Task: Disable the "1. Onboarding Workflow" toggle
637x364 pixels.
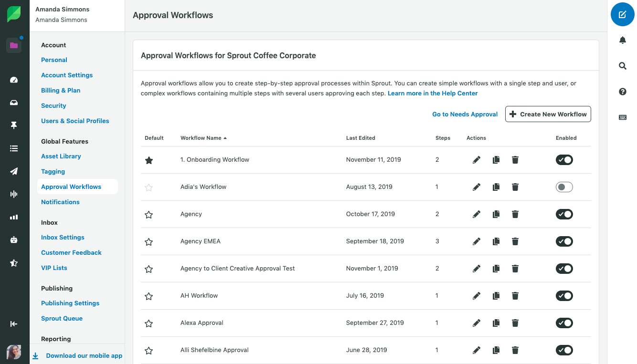Action: point(564,160)
